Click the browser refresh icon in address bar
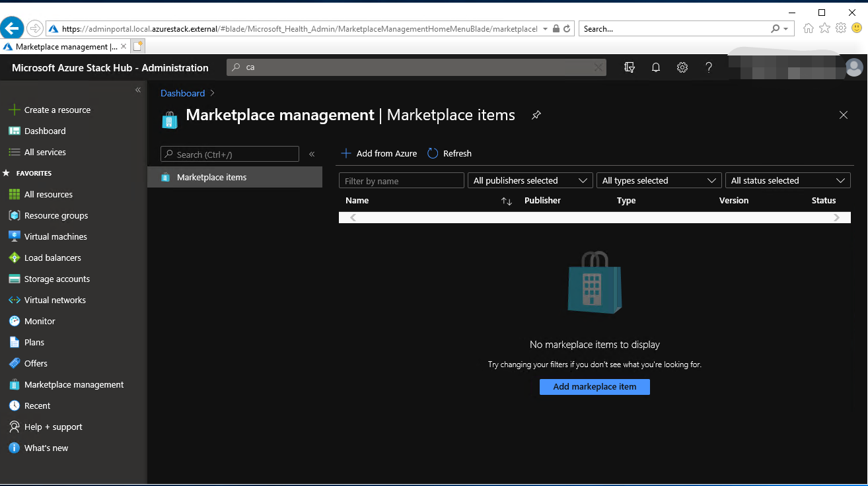Image resolution: width=868 pixels, height=486 pixels. pyautogui.click(x=567, y=29)
